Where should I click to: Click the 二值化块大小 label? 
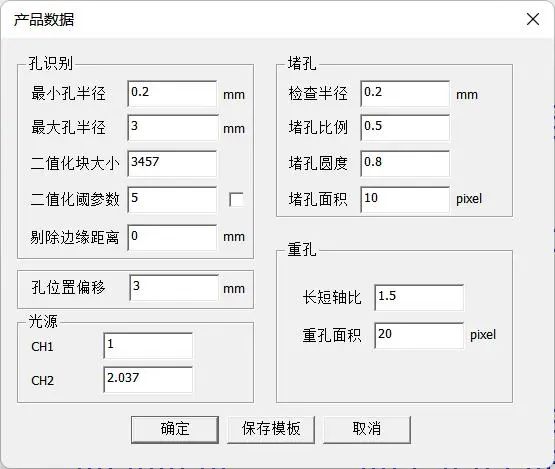[x=75, y=164]
